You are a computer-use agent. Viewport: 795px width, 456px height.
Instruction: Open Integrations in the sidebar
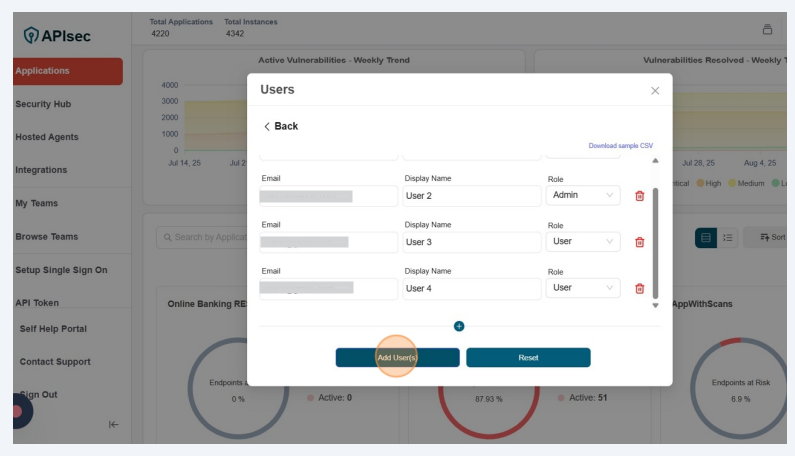click(x=41, y=170)
